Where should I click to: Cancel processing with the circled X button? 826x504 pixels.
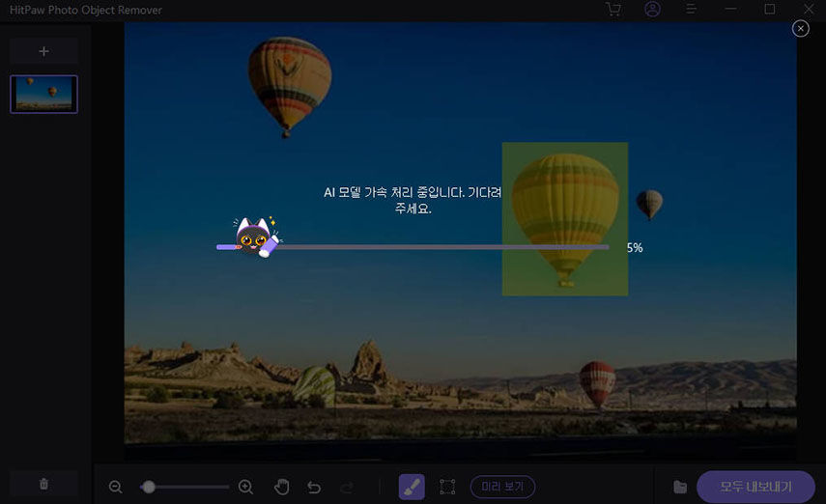[x=800, y=29]
